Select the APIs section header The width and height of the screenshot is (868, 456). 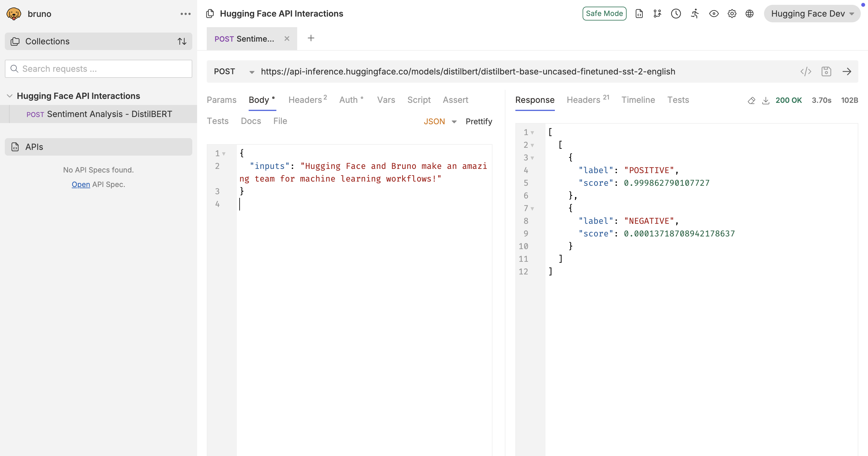click(x=98, y=147)
